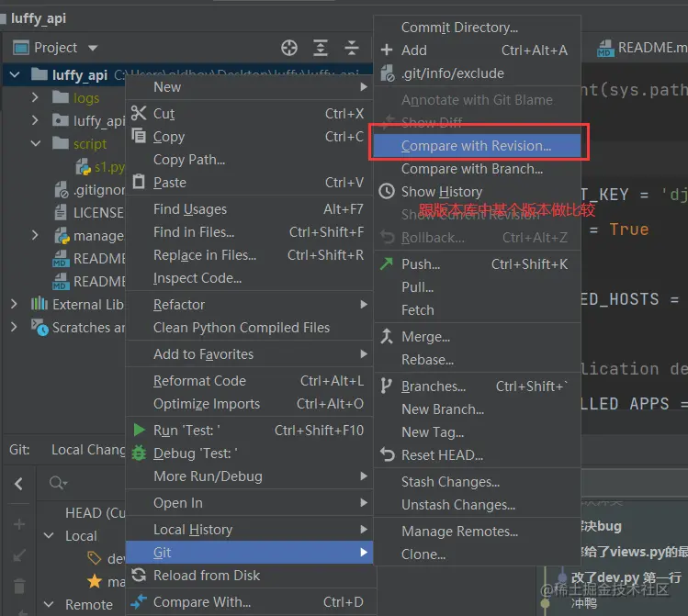This screenshot has height=616, width=688.
Task: Expand the logs folder
Action: point(35,97)
